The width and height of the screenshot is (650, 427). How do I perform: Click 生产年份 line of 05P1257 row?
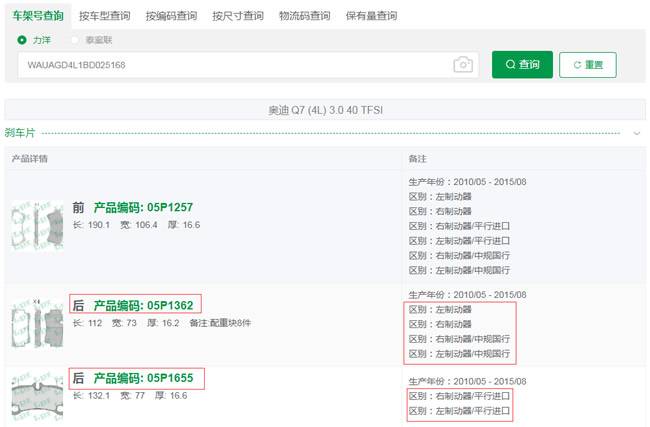pyautogui.click(x=468, y=182)
